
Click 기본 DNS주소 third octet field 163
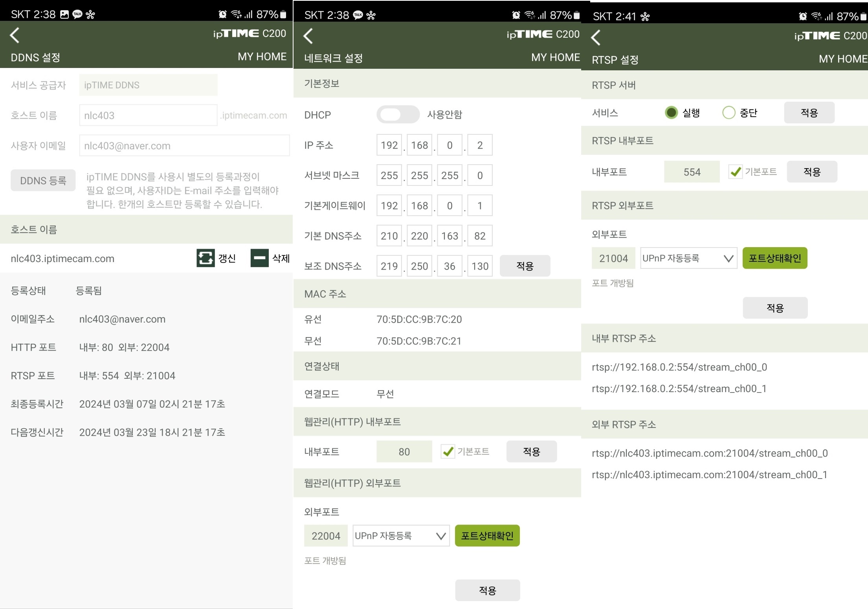coord(450,236)
